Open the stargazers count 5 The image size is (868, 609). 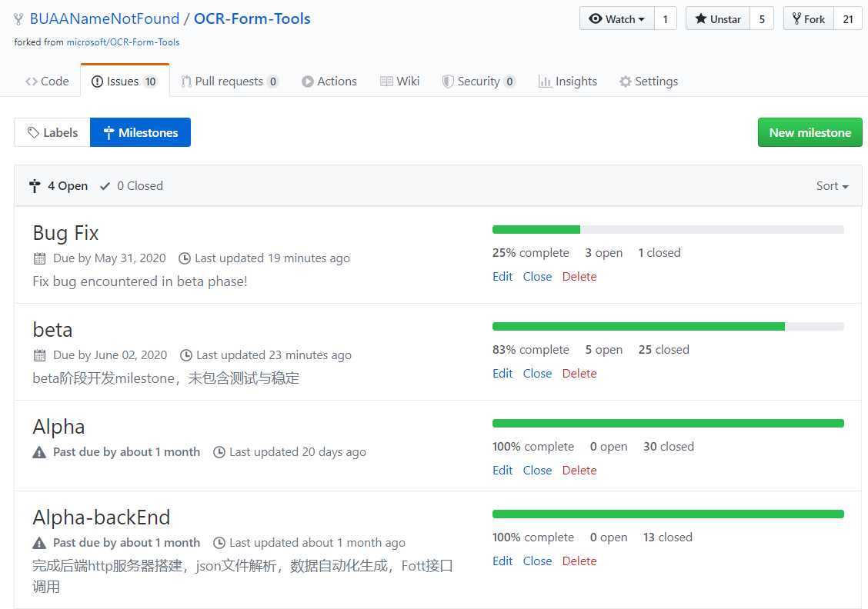pyautogui.click(x=762, y=18)
